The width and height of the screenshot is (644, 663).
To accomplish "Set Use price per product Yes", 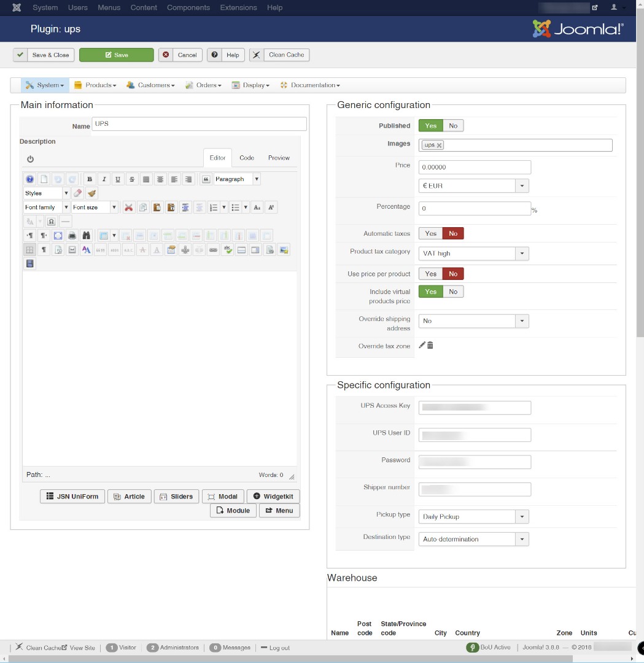I will click(430, 274).
